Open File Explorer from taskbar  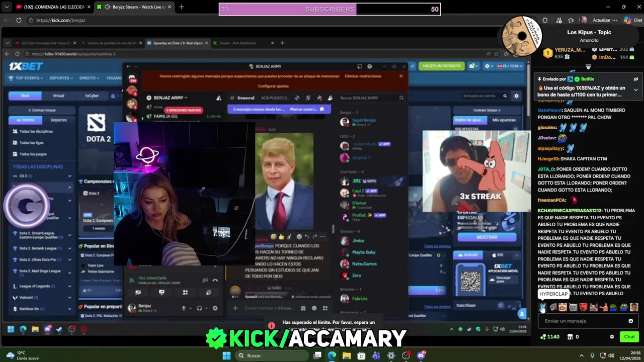coord(347,355)
